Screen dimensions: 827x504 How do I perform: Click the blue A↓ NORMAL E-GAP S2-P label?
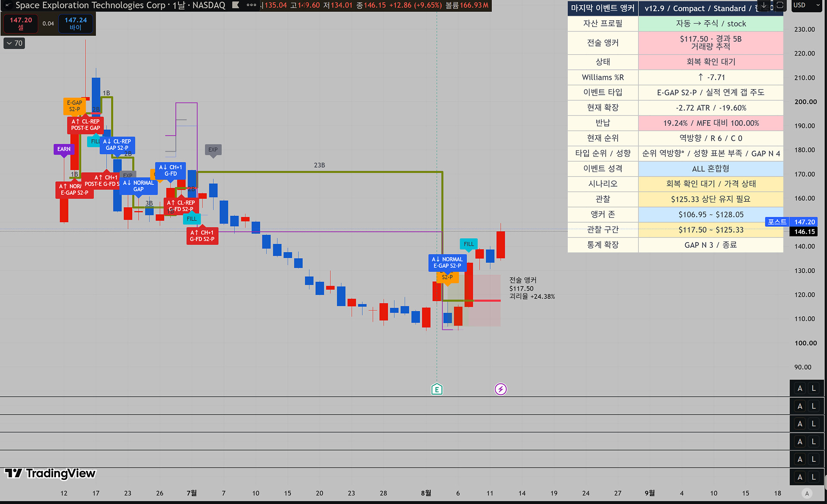pyautogui.click(x=447, y=263)
